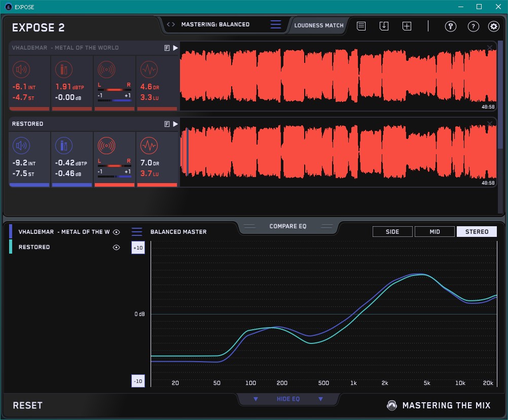The image size is (508, 420).
Task: Switch EQ view to Mid
Action: pos(434,232)
